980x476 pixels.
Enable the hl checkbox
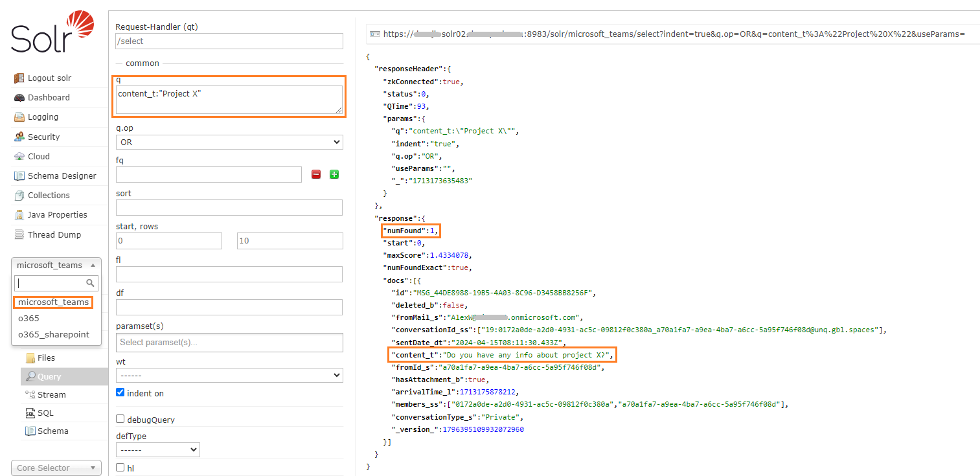pos(120,467)
